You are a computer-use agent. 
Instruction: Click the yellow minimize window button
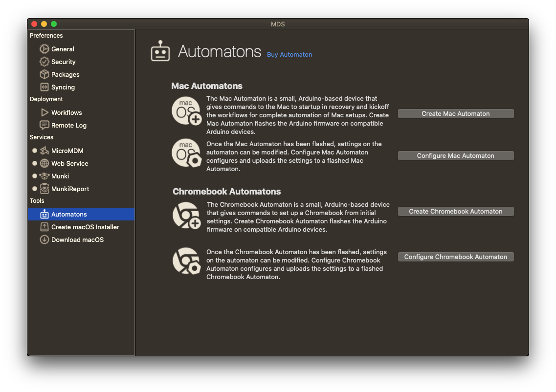click(x=44, y=24)
